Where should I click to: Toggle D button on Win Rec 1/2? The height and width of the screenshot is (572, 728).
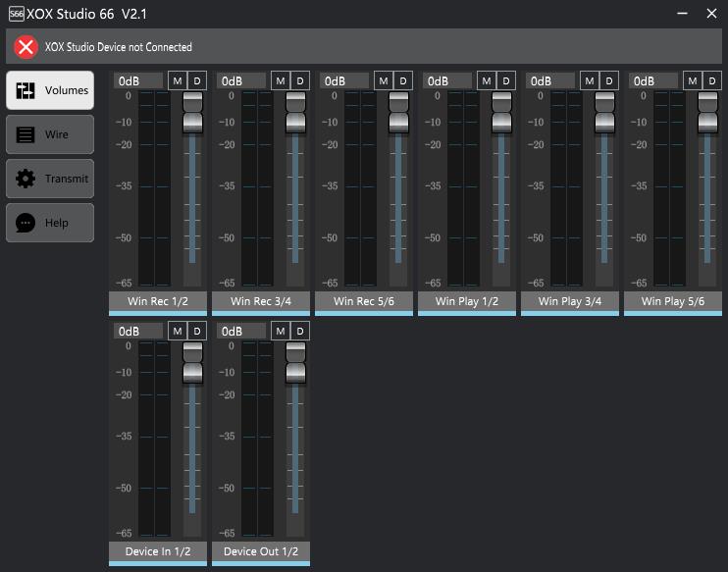pyautogui.click(x=197, y=80)
